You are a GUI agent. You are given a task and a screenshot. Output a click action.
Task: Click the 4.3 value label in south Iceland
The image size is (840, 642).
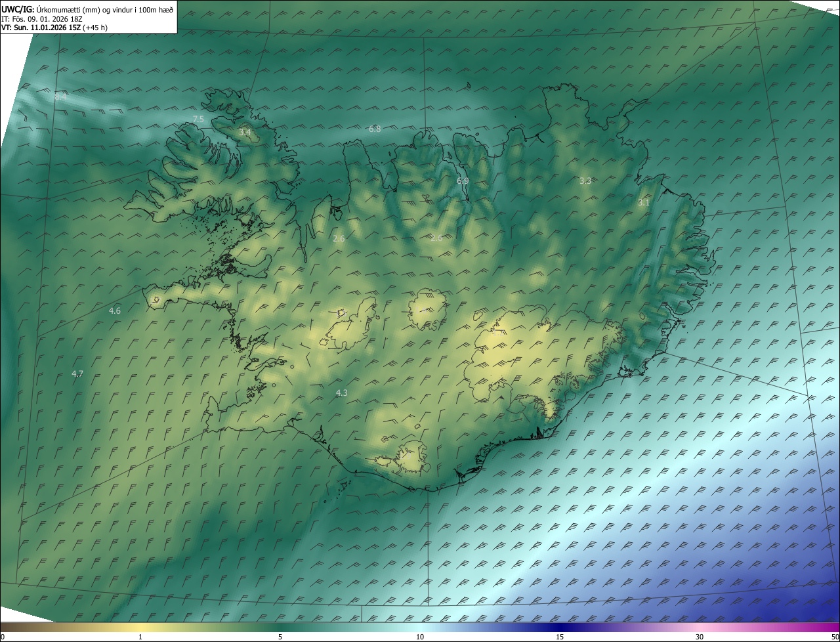[x=341, y=393]
